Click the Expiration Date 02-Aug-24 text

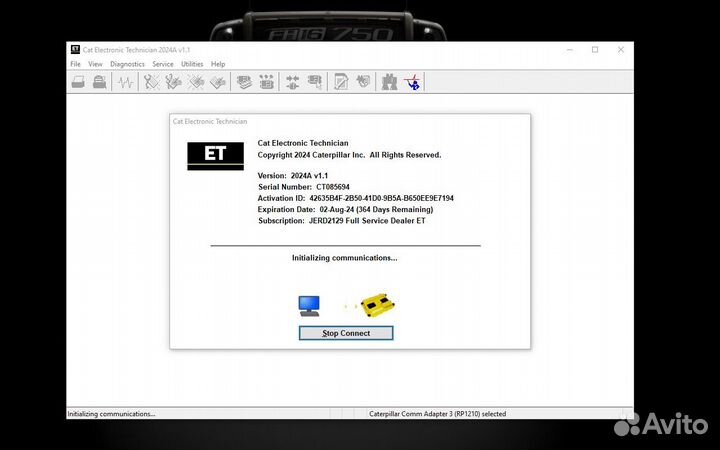click(345, 209)
